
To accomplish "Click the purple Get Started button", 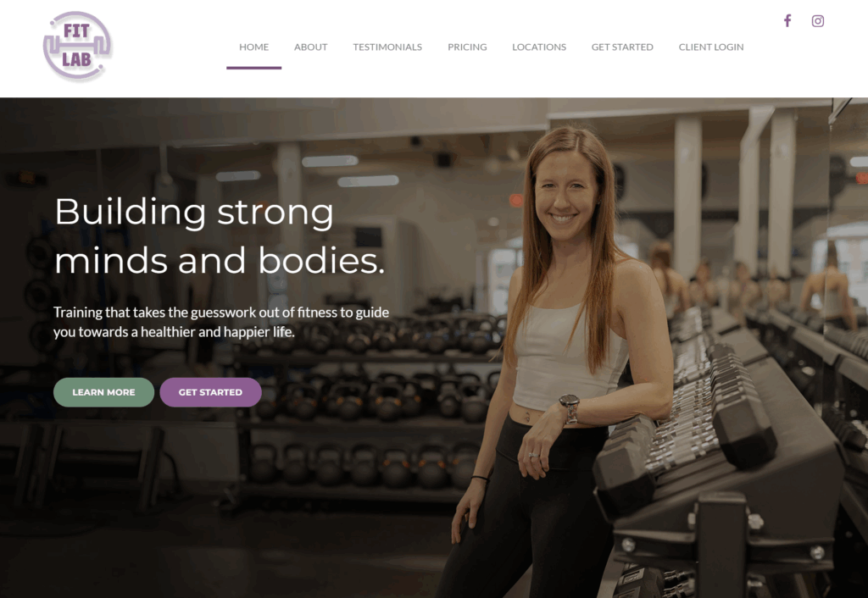I will [x=210, y=392].
